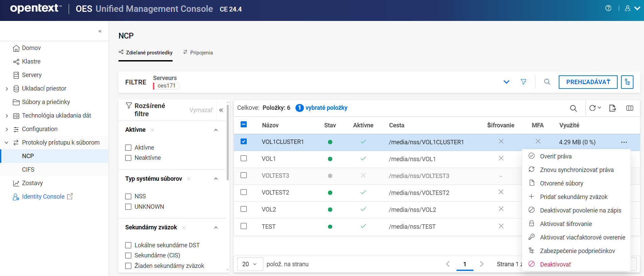This screenshot has width=644, height=276.
Task: Open the column chooser icon
Action: [x=629, y=108]
